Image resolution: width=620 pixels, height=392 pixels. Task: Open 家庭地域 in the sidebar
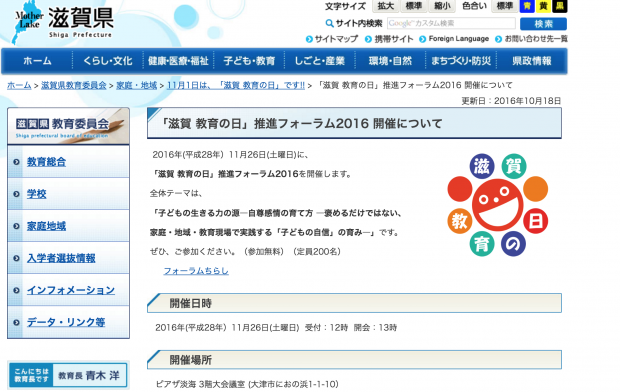[46, 226]
